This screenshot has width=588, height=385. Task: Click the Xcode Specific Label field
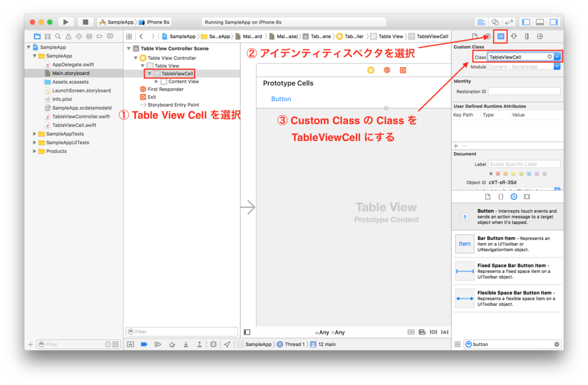tap(524, 164)
